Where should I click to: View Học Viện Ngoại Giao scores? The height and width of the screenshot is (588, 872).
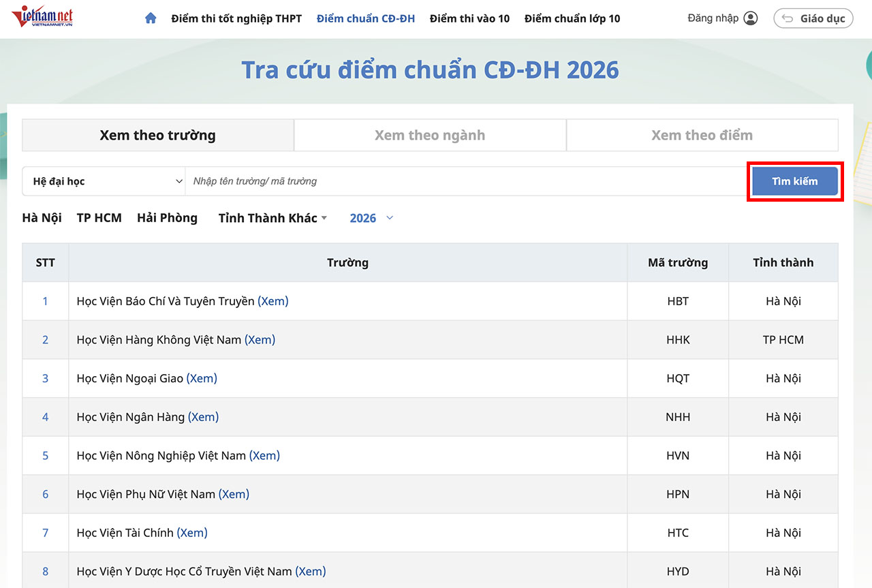point(202,378)
